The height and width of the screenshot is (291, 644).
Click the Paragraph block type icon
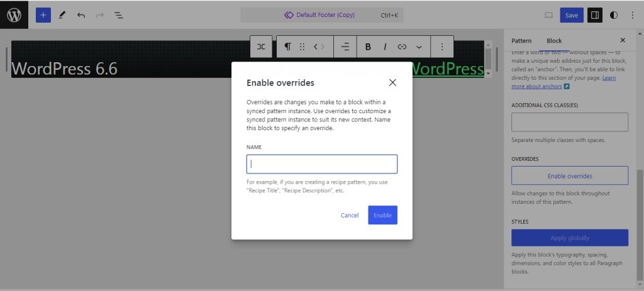pos(288,47)
